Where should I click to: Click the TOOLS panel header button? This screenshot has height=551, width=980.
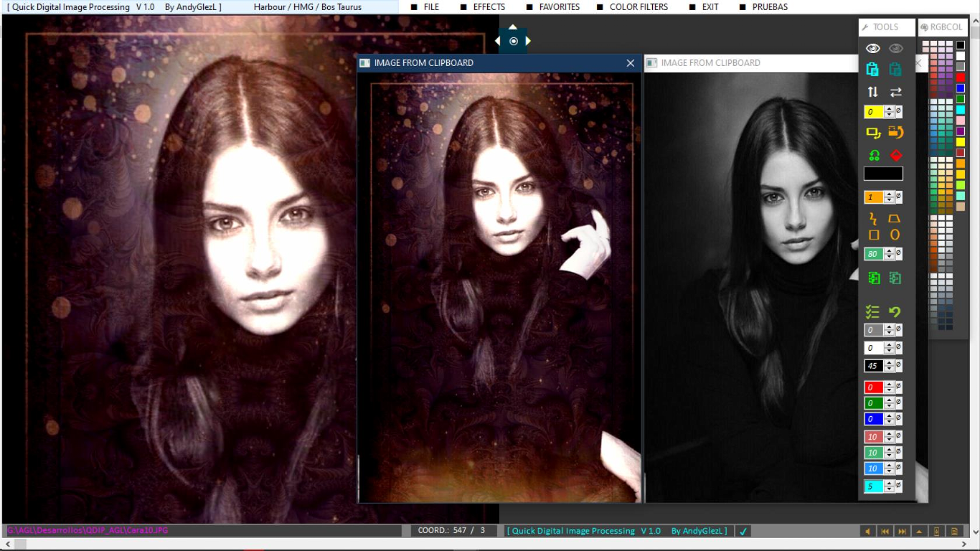click(x=886, y=27)
